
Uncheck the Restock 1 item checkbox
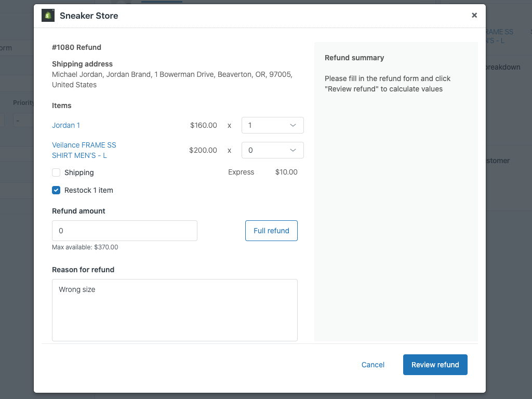point(56,190)
